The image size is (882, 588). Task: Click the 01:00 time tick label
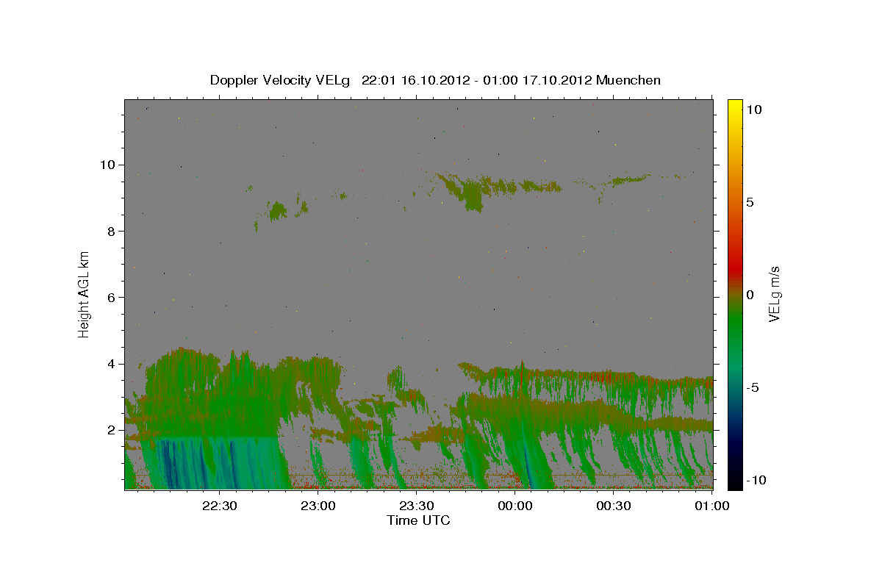711,506
